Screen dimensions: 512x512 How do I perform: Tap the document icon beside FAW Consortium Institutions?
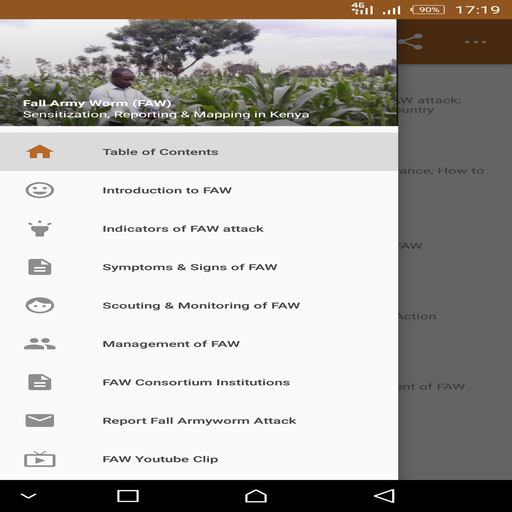(40, 382)
